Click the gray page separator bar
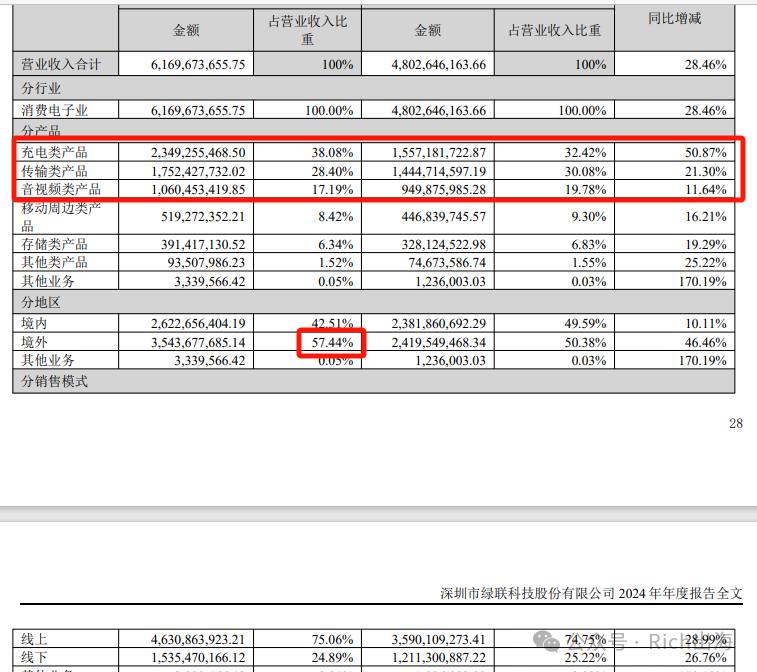Image resolution: width=757 pixels, height=672 pixels. point(378,514)
